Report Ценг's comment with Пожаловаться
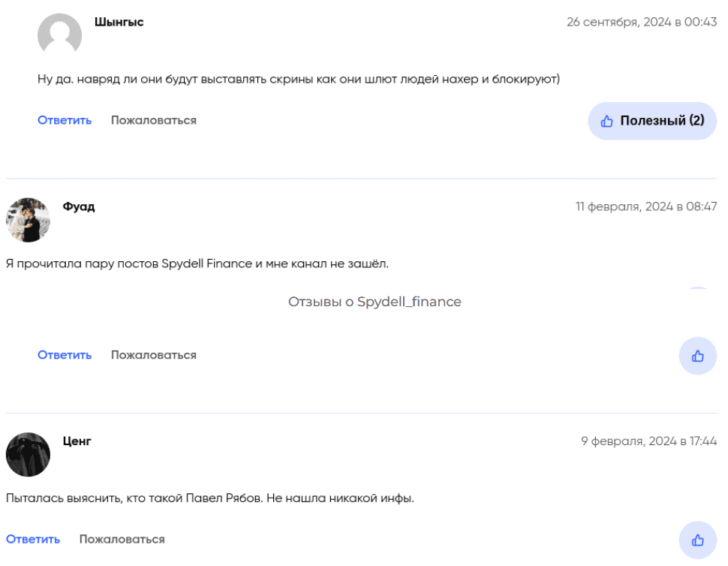 (x=122, y=539)
